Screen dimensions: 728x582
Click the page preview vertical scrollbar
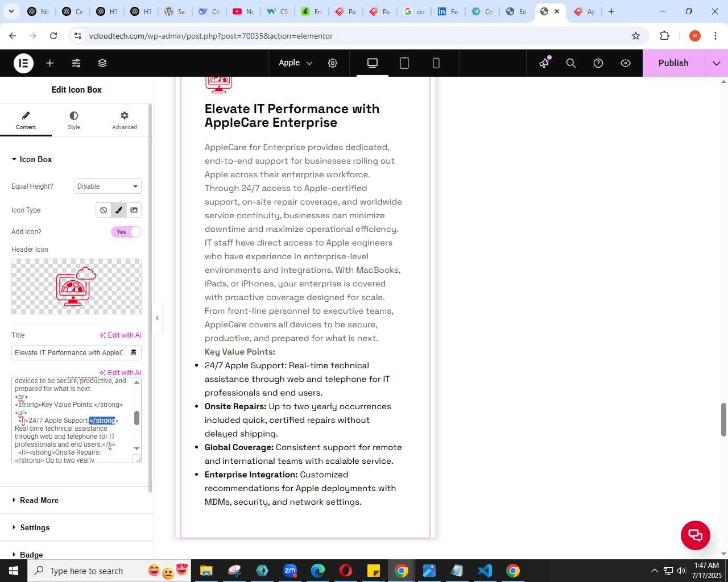[723, 419]
